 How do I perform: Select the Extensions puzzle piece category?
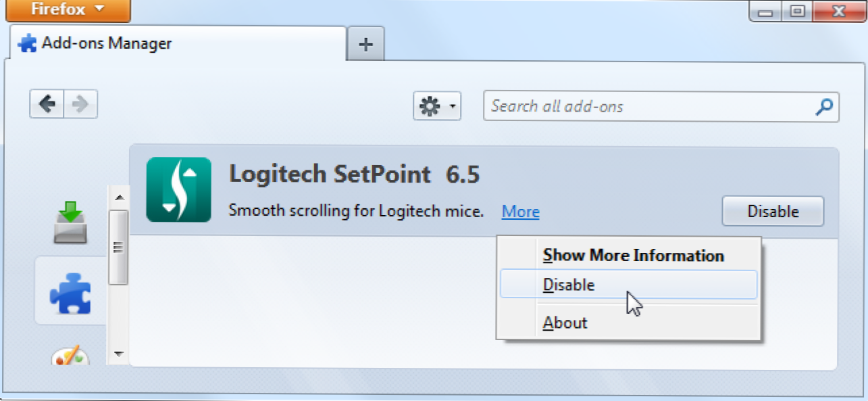(x=70, y=291)
